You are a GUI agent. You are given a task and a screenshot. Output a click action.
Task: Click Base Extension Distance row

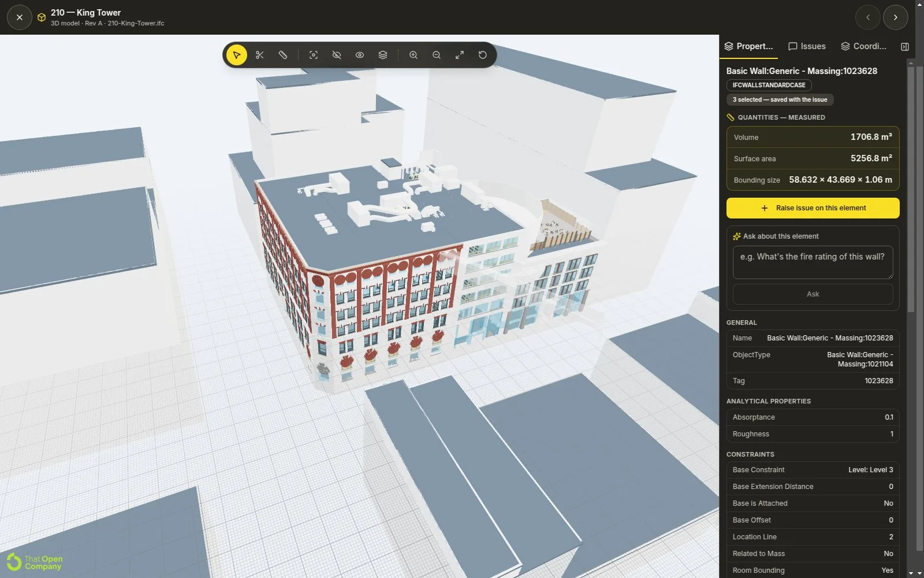click(x=813, y=487)
